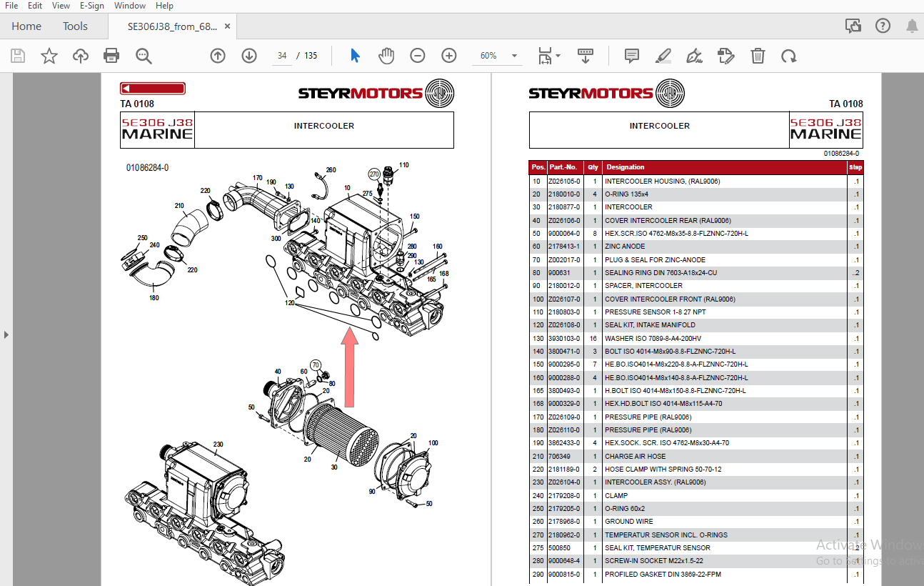This screenshot has height=586, width=924.
Task: Click the HOSE CLAMP WITH SPRING 50-70-12 text
Action: pos(663,470)
